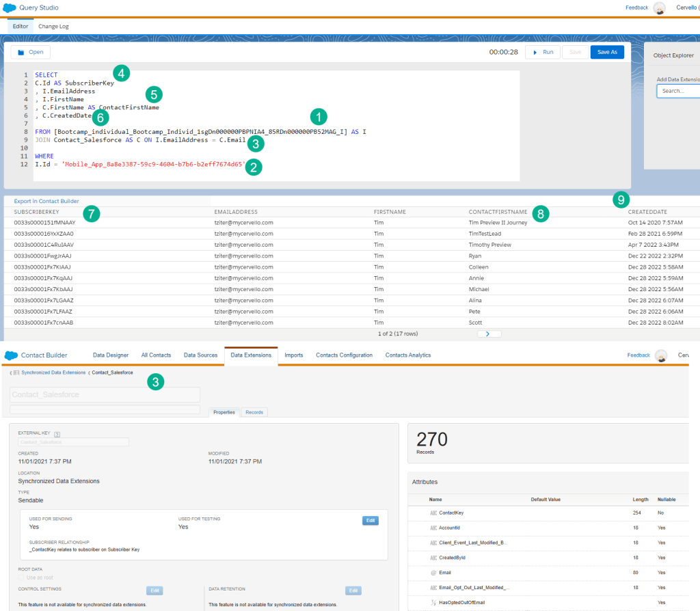Screen dimensions: 700x611
Task: Switch to the Change Log tab
Action: [x=53, y=27]
